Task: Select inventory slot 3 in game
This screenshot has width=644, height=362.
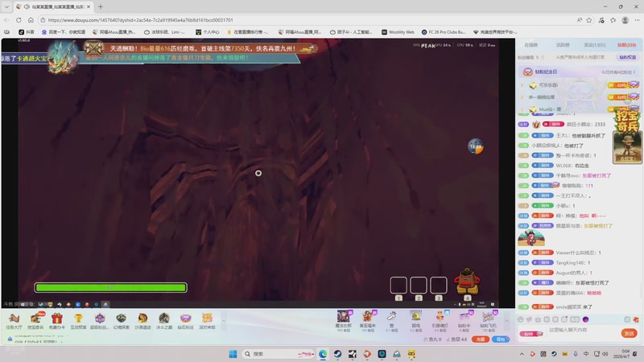Action: pos(439,286)
